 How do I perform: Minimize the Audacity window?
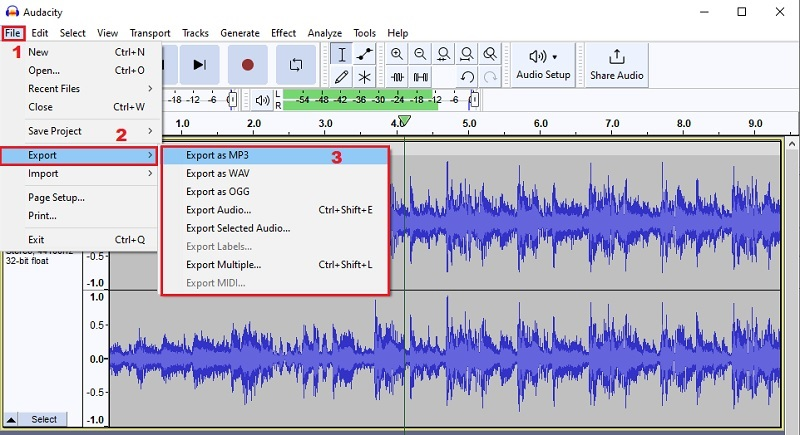point(705,12)
